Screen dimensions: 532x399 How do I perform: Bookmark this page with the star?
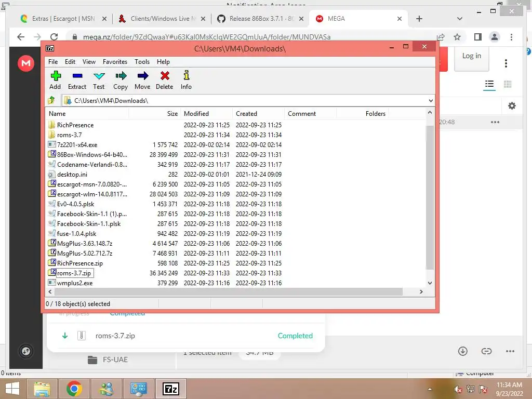point(457,37)
